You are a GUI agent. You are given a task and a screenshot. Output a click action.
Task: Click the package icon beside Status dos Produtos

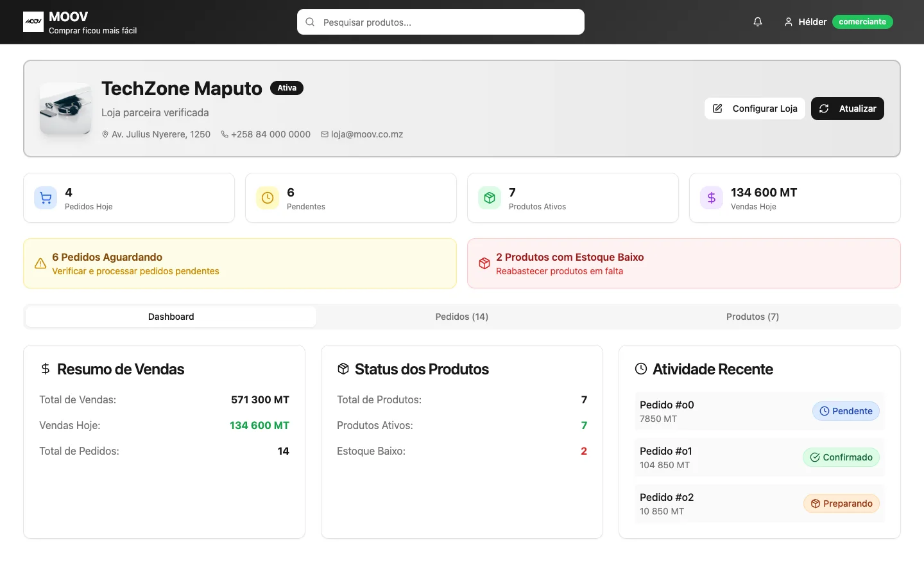[x=343, y=369]
